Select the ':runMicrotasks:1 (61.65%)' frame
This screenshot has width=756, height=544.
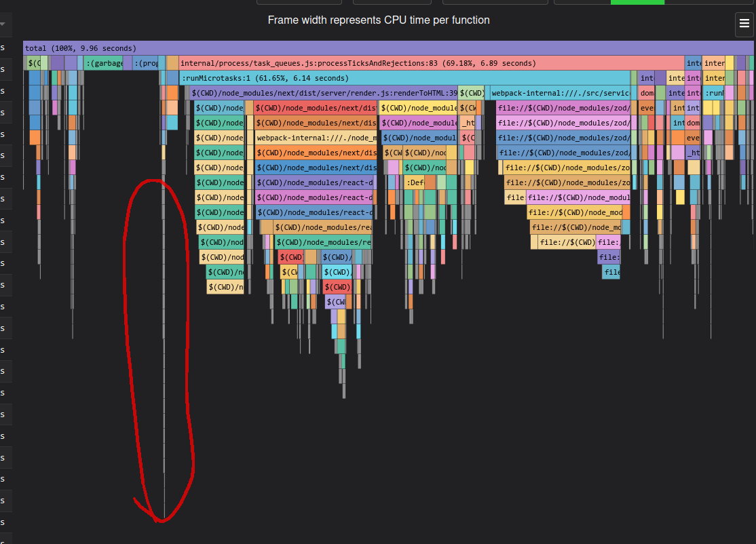[x=404, y=78]
